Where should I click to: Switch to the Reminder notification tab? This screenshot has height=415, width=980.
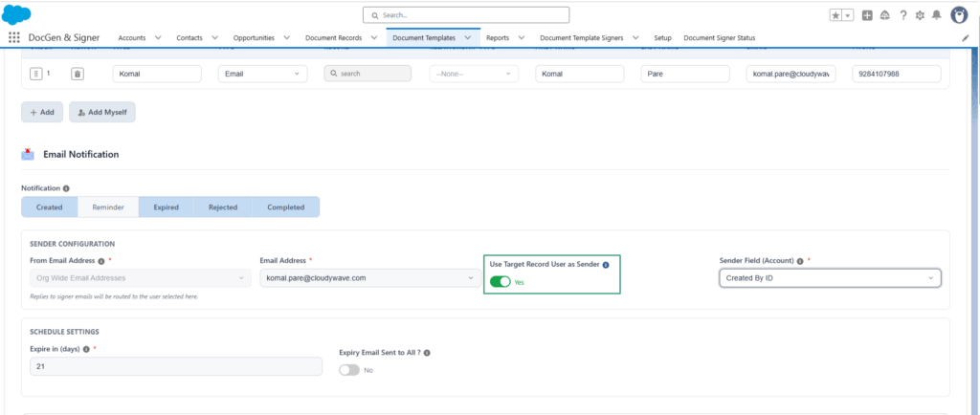pyautogui.click(x=108, y=207)
